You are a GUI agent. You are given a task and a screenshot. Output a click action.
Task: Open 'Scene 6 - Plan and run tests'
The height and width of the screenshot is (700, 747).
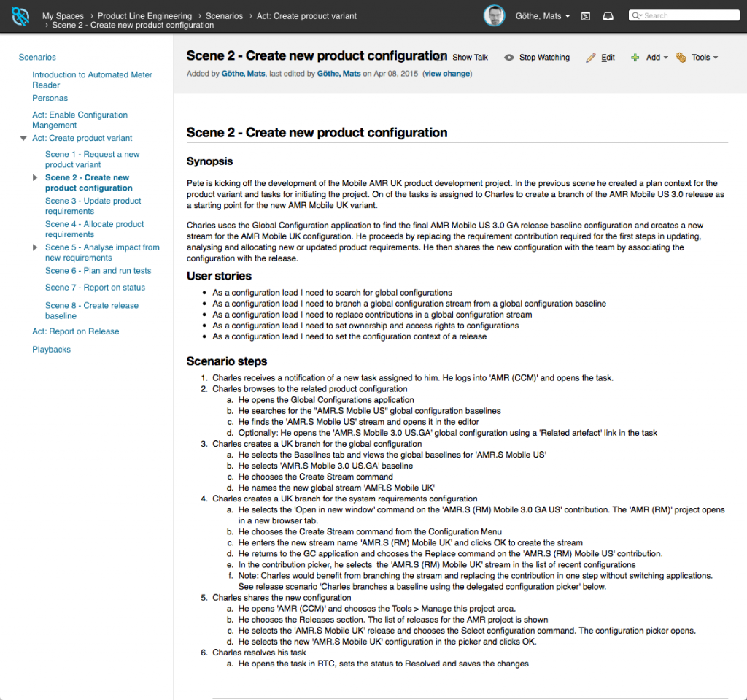tap(98, 271)
